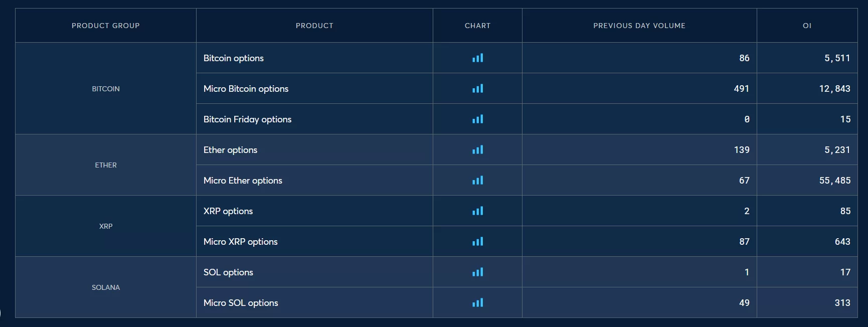Go to Micro SOL options product

pyautogui.click(x=241, y=303)
